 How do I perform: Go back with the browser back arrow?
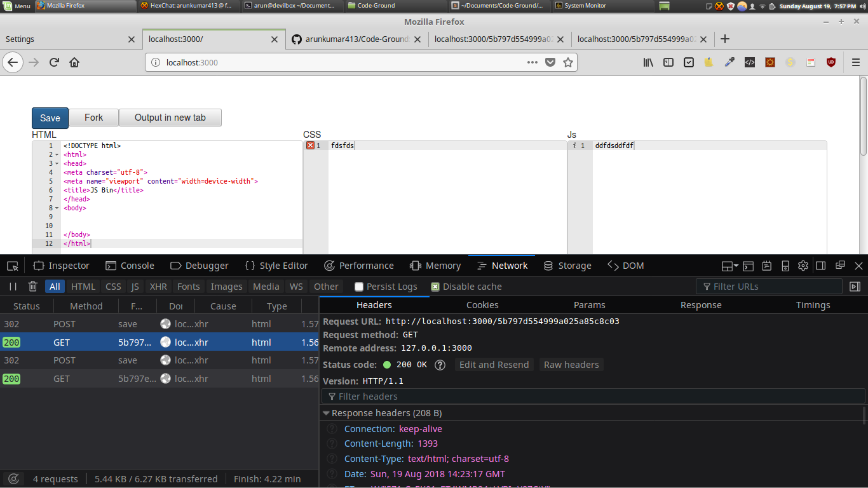pos(13,62)
